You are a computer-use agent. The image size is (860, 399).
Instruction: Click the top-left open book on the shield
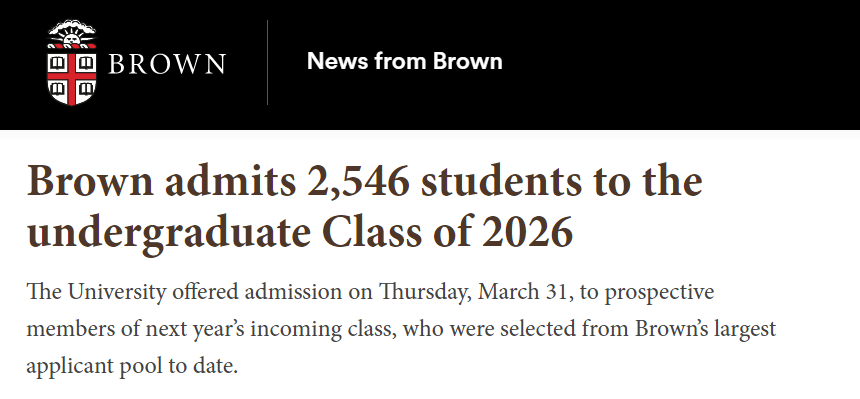tap(58, 63)
